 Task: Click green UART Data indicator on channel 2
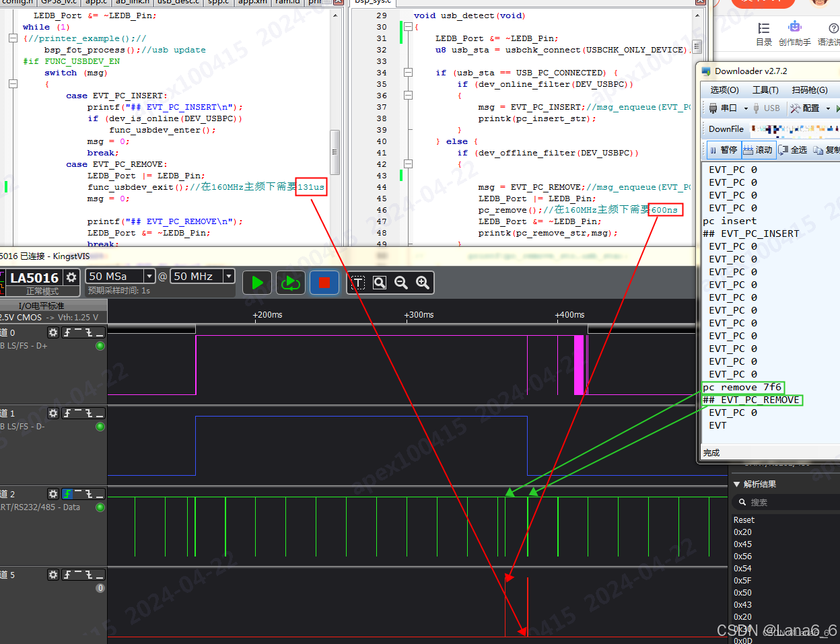(100, 507)
